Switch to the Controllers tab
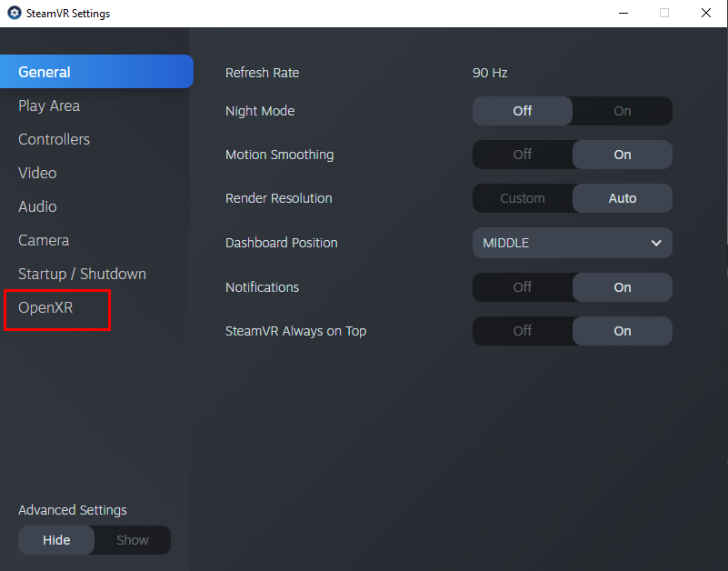Screen dimensions: 728x571 pyautogui.click(x=54, y=139)
